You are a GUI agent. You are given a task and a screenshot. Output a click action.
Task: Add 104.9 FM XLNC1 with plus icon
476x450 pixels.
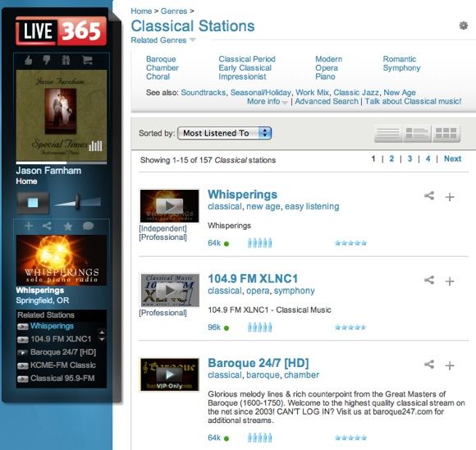point(450,281)
